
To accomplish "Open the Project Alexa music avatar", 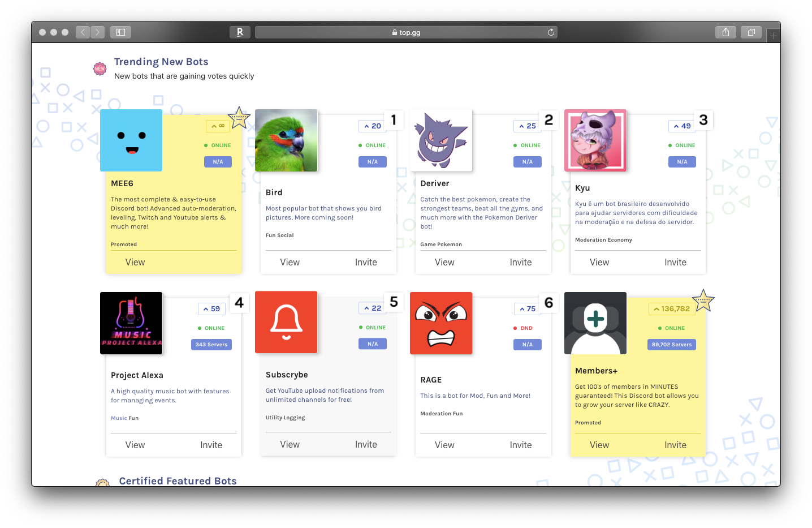I will 131,323.
